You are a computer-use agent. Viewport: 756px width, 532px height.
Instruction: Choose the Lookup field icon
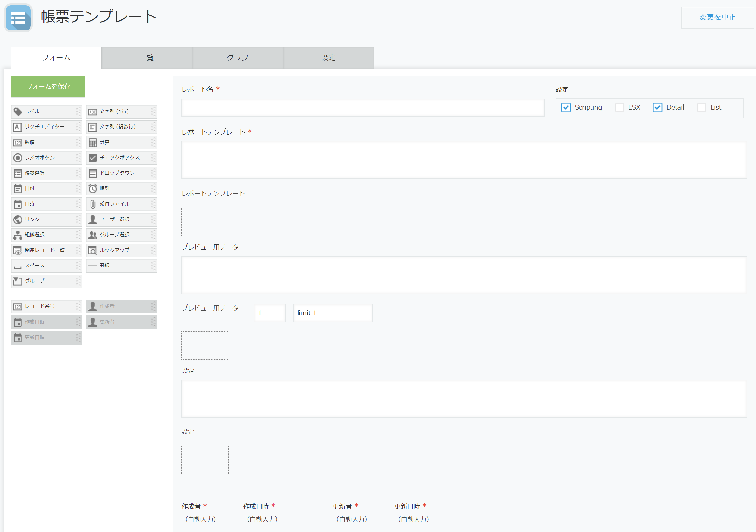click(x=93, y=250)
